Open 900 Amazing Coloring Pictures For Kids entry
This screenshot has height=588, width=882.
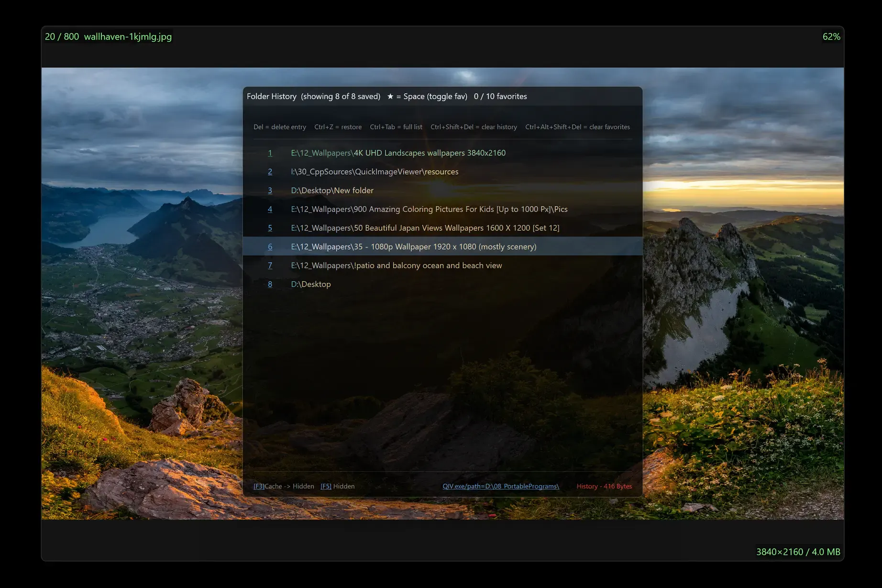429,209
